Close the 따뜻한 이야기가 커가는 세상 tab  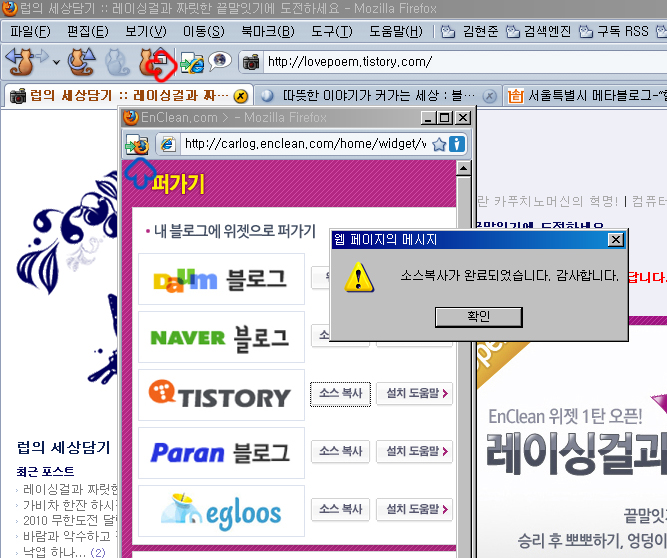(x=490, y=97)
